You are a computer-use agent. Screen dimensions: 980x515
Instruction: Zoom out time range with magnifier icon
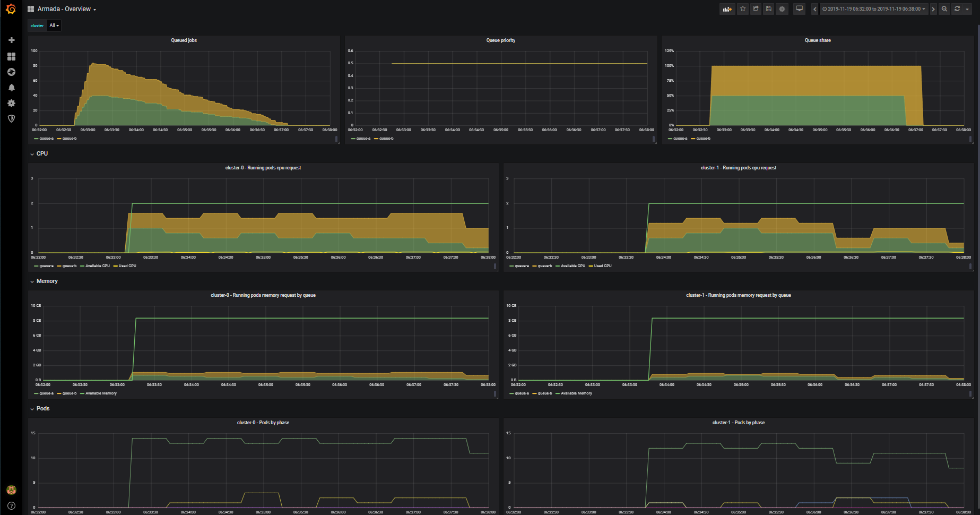(944, 9)
